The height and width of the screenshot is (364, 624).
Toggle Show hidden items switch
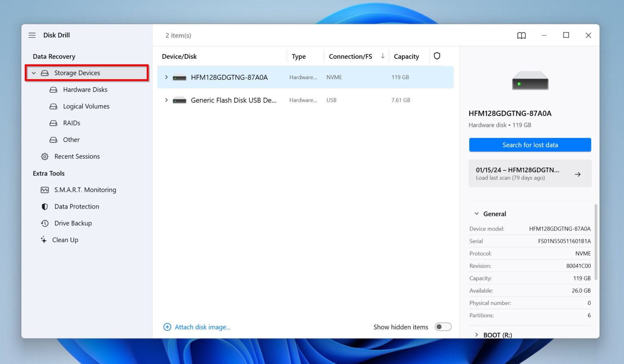[x=443, y=327]
